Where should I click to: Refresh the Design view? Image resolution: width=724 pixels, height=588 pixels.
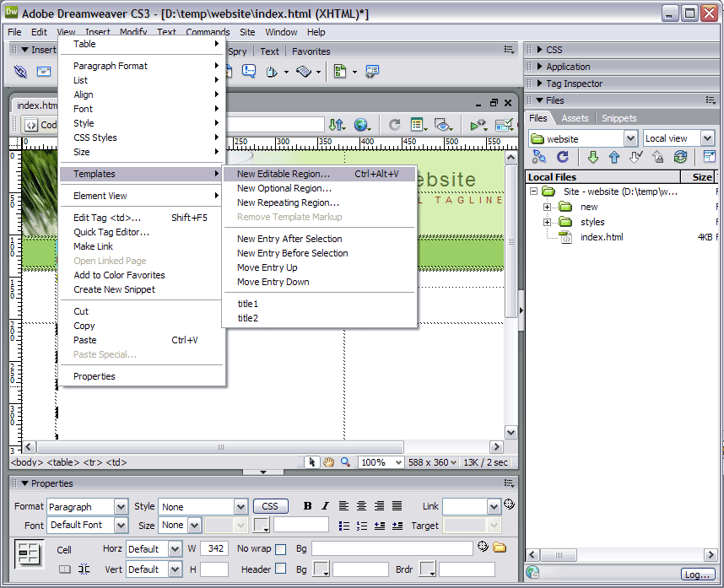(x=394, y=124)
